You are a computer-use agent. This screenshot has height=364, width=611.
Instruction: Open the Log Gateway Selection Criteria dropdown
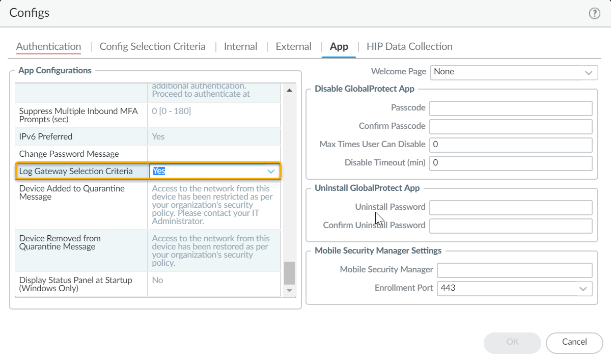[271, 172]
